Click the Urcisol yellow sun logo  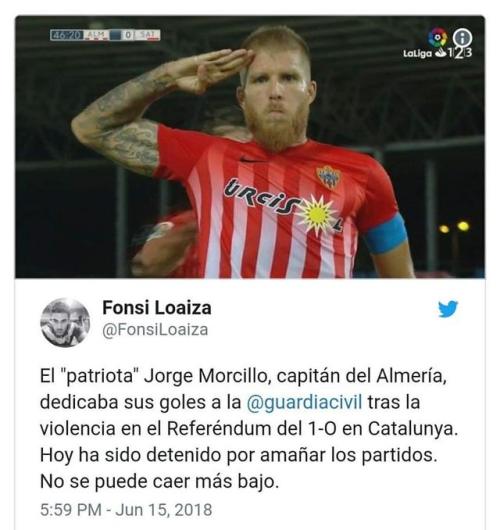click(317, 215)
